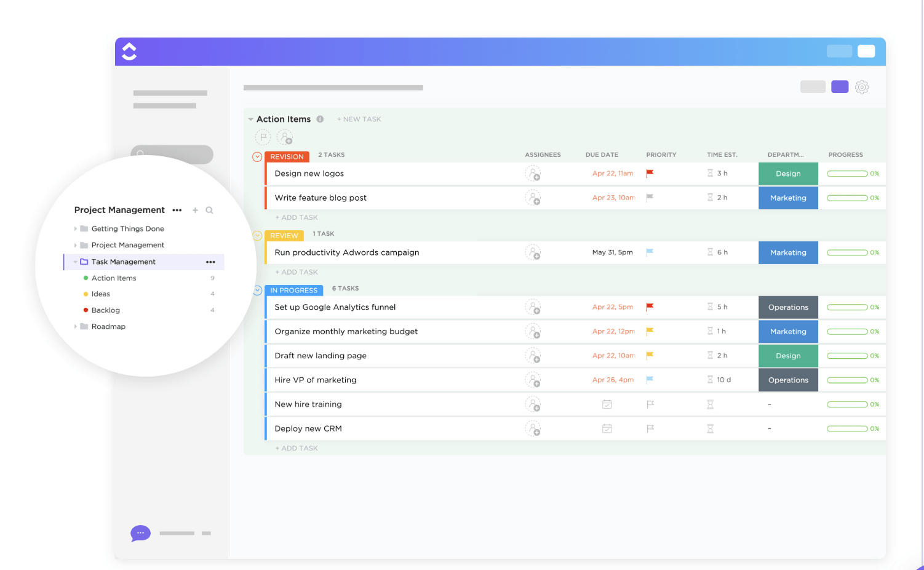Click ADD TASK under REVIEW group
Screen dimensions: 924x570
(x=297, y=272)
